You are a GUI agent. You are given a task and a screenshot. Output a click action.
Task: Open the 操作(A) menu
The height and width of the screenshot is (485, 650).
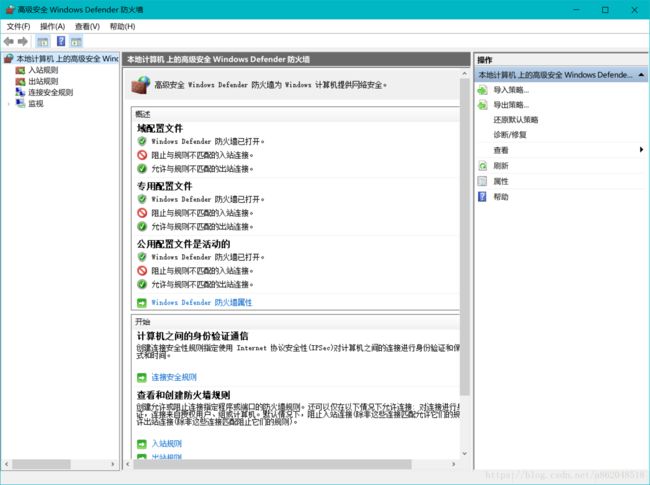click(53, 27)
